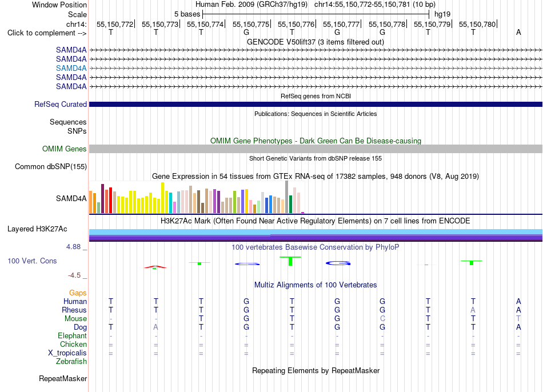The width and height of the screenshot is (543, 392).
Task: Select the light-blue highlighted SAMD4A transcript label
Action: click(71, 68)
